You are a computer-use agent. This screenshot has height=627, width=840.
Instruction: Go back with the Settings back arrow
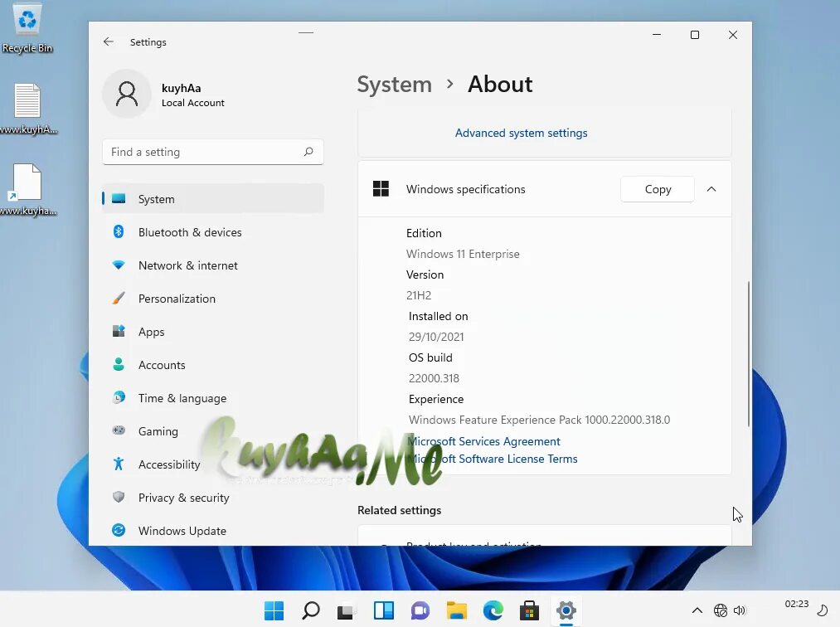click(109, 41)
